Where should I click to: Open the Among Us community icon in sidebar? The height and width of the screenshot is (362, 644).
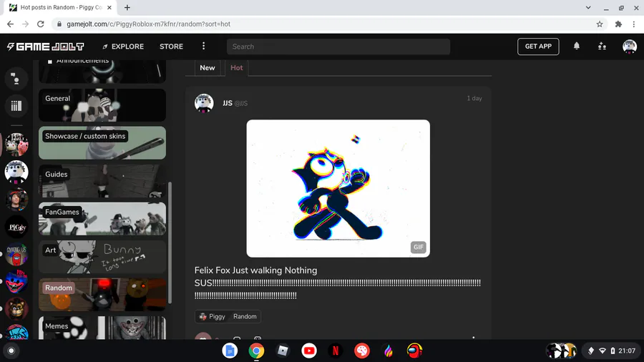click(x=16, y=255)
